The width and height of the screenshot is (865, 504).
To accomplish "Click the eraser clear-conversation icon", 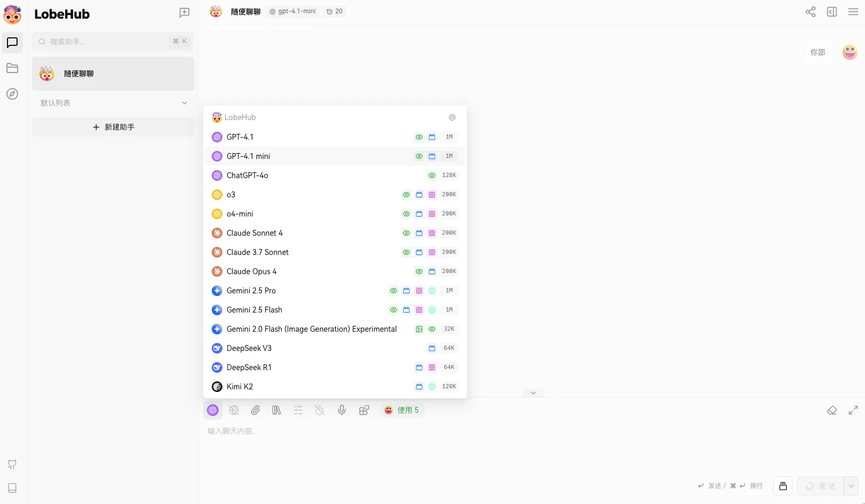I will [x=832, y=410].
